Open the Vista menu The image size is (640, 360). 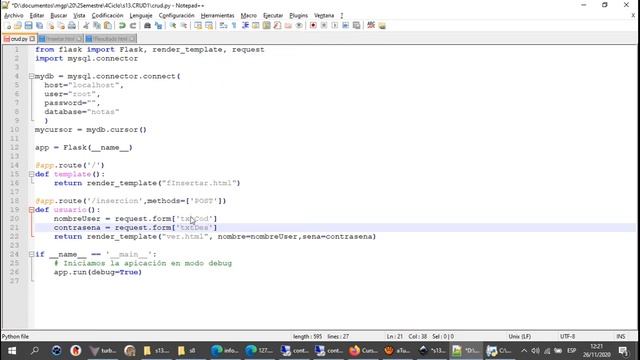79,16
